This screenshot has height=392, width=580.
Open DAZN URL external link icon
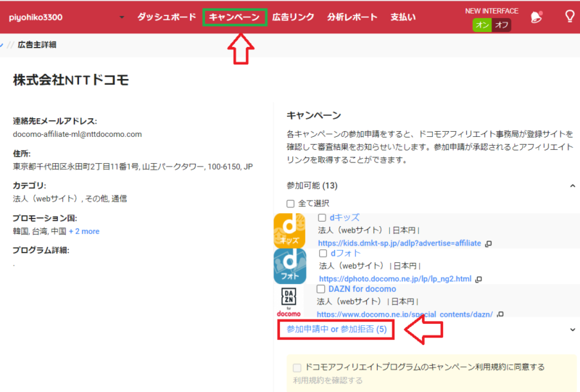pos(500,314)
